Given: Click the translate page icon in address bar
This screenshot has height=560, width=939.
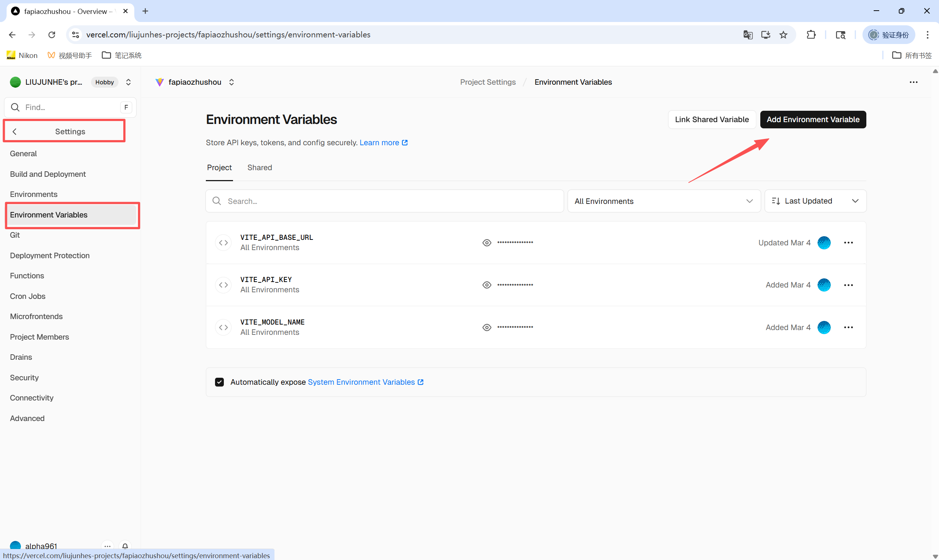Looking at the screenshot, I should click(x=747, y=35).
